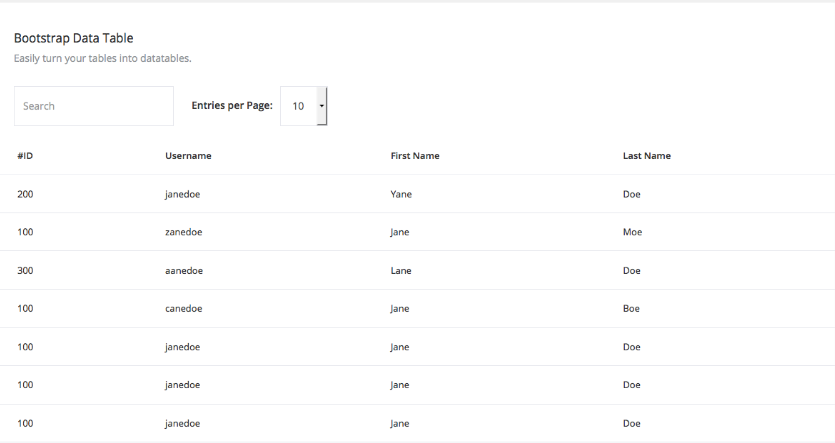This screenshot has height=443, width=835.
Task: Click the Doe last name in the last row
Action: 632,424
